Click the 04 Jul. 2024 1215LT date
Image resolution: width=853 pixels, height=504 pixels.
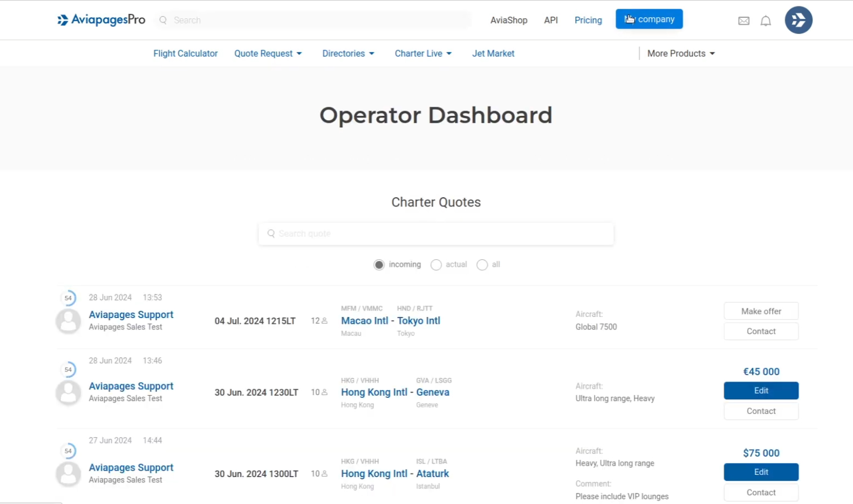tap(255, 321)
